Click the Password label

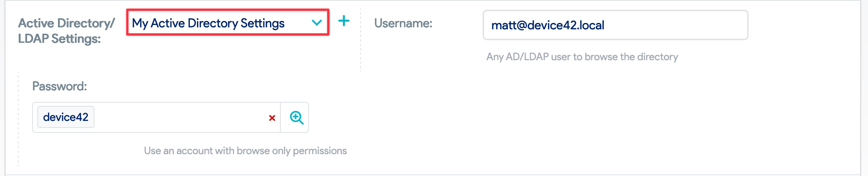60,86
